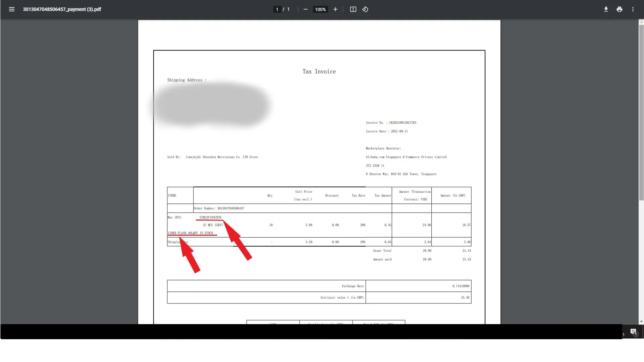
Task: Print the invoice document
Action: click(619, 9)
